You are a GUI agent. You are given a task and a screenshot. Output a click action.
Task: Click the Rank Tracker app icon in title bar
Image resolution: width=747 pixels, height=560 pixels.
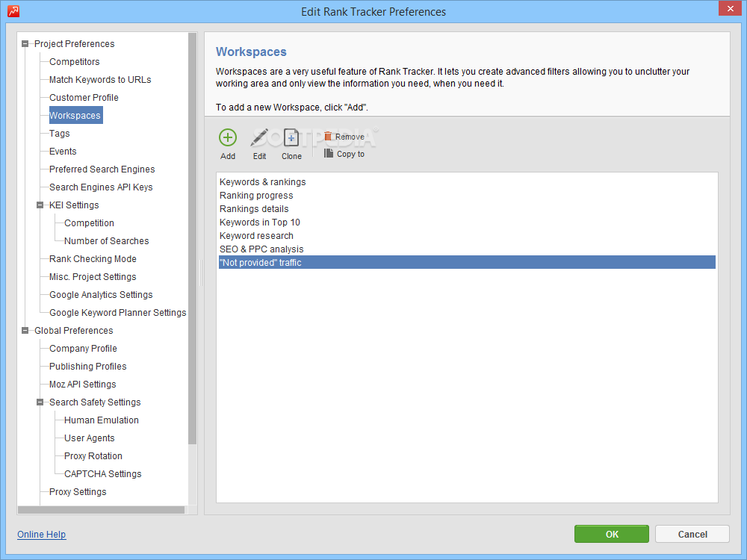13,11
